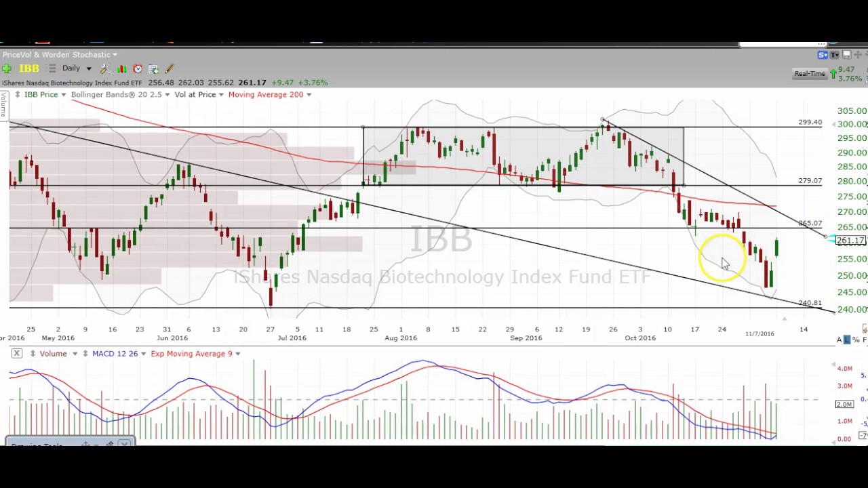Click the 240.81 horizontal line label
Image resolution: width=868 pixels, height=488 pixels.
coord(810,303)
